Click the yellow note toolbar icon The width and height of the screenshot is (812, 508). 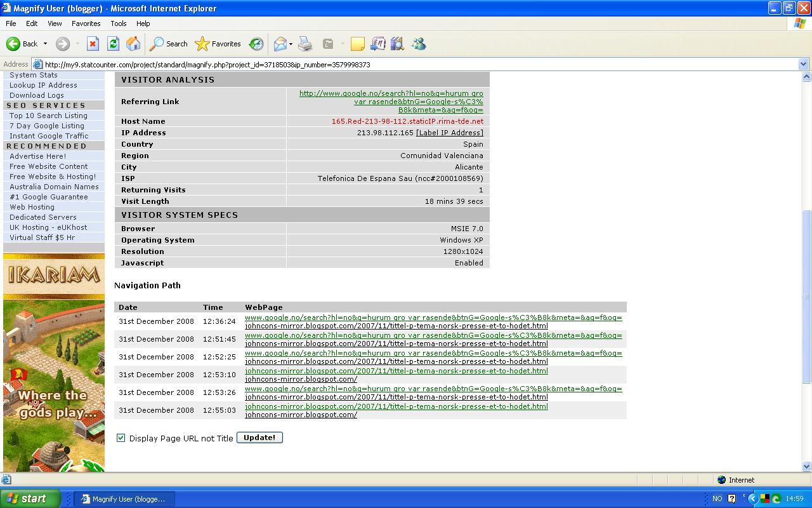(x=358, y=44)
